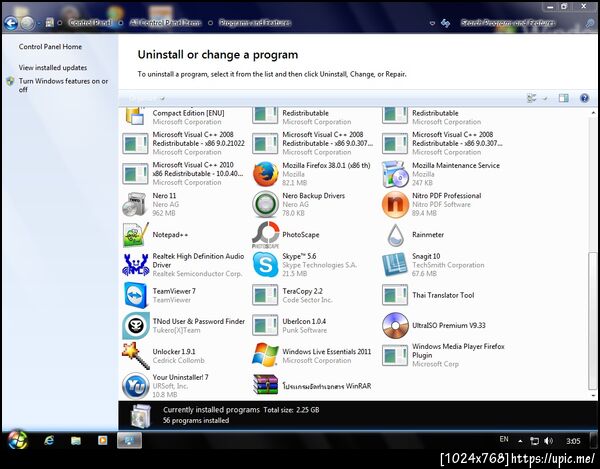This screenshot has height=469, width=600.
Task: Click the Nitro PDF Professional icon
Action: 395,204
